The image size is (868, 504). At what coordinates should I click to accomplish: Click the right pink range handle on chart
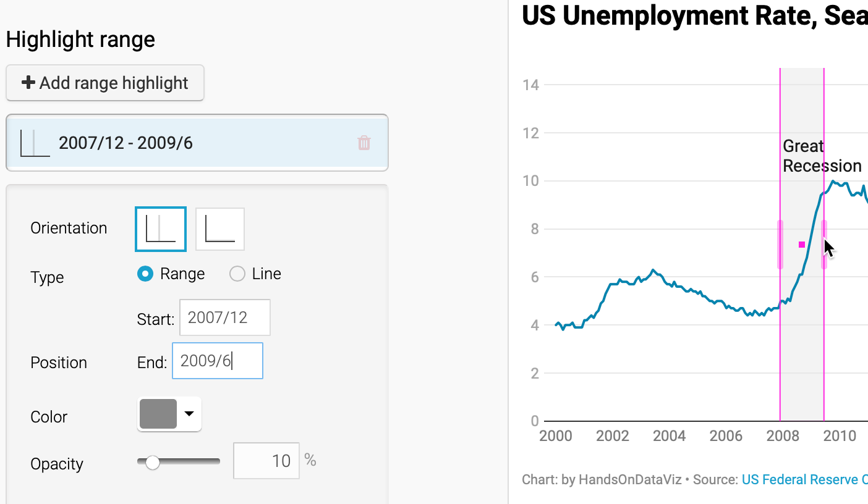coord(824,245)
